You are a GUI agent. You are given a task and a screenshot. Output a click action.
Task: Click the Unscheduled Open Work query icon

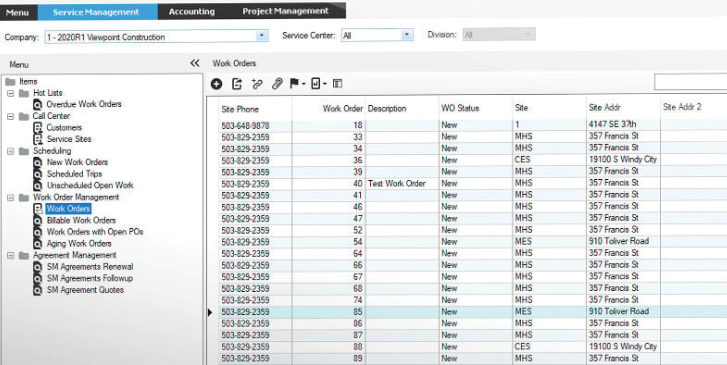click(38, 186)
